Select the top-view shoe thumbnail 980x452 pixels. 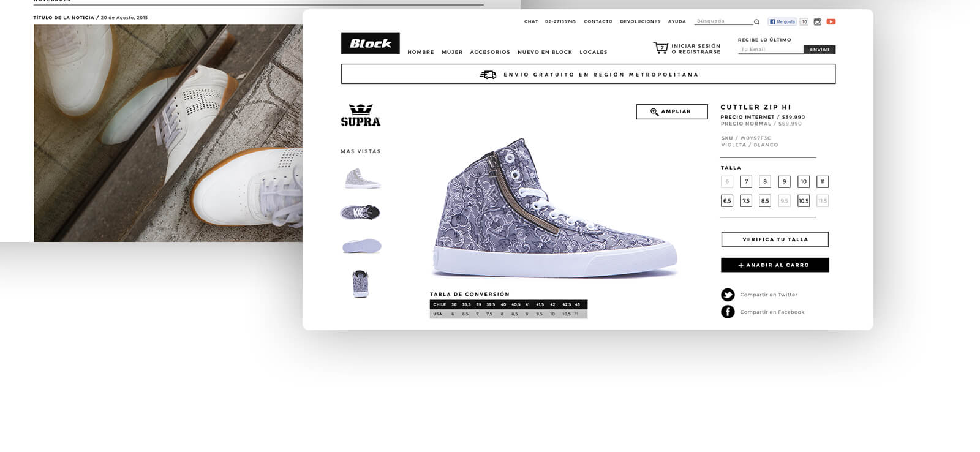tap(361, 213)
